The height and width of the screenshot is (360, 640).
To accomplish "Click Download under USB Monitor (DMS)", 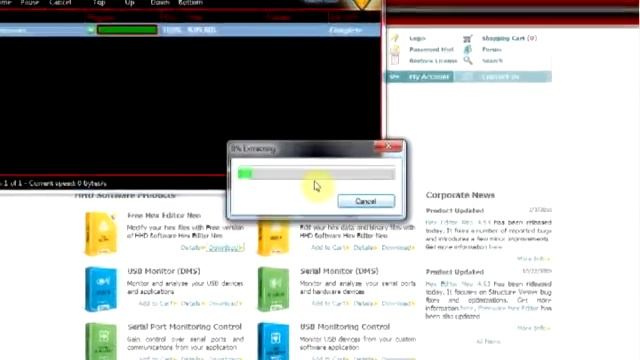I will 225,304.
